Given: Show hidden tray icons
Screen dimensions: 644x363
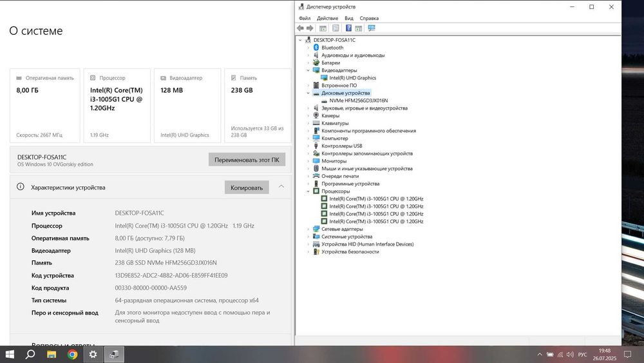Looking at the screenshot, I should tap(540, 355).
